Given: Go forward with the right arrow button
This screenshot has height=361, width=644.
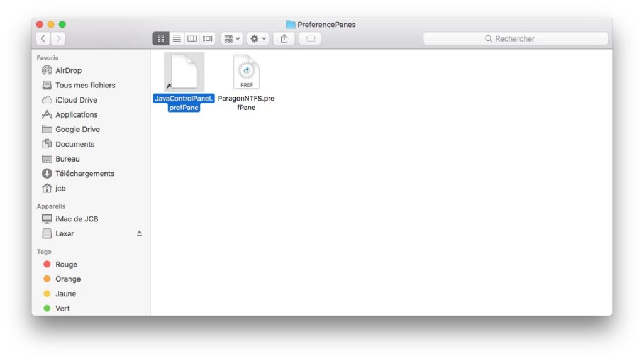Looking at the screenshot, I should pos(58,38).
